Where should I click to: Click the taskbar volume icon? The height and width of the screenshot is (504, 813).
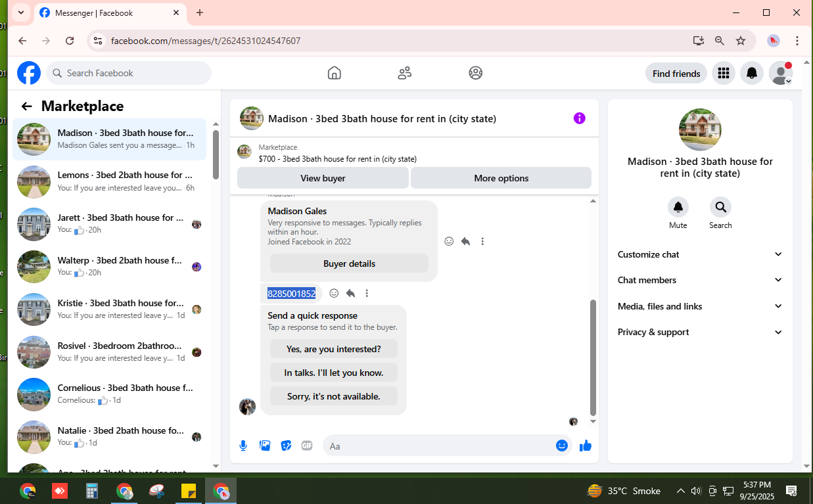(696, 491)
